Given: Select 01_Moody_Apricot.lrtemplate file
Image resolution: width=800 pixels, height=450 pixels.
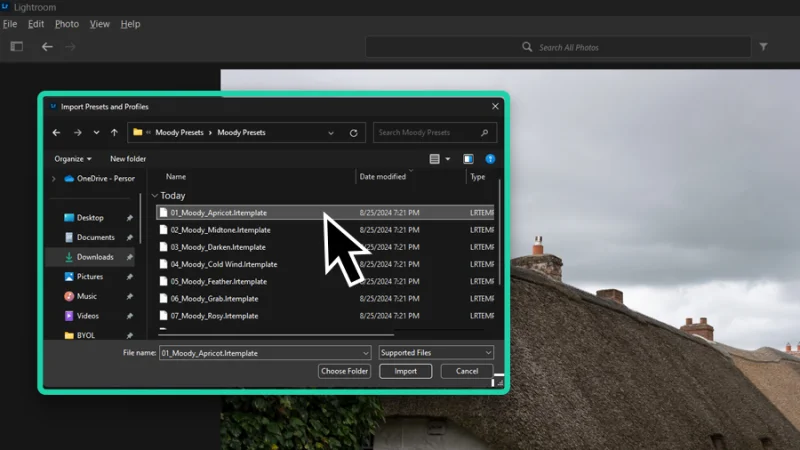Looking at the screenshot, I should [325, 213].
